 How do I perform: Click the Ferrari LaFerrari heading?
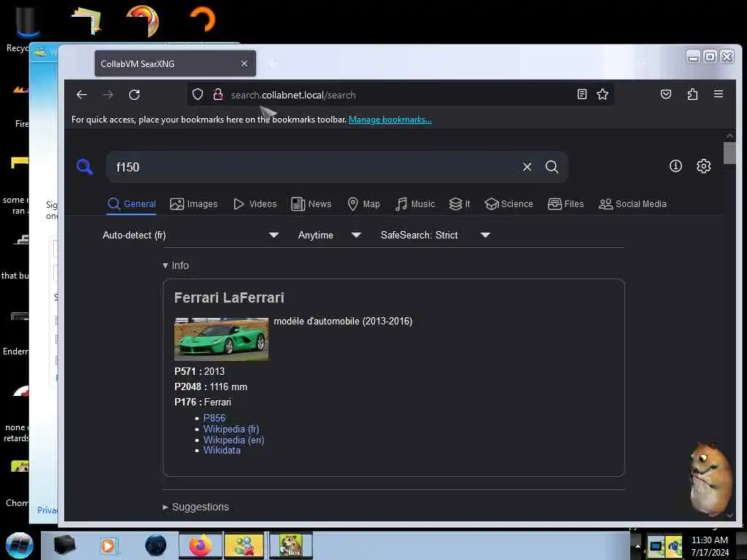[229, 297]
